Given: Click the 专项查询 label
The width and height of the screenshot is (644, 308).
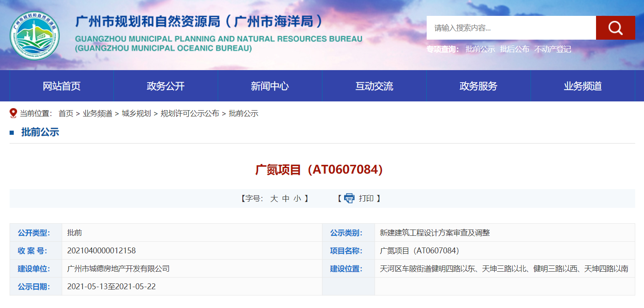Looking at the screenshot, I should (x=443, y=49).
